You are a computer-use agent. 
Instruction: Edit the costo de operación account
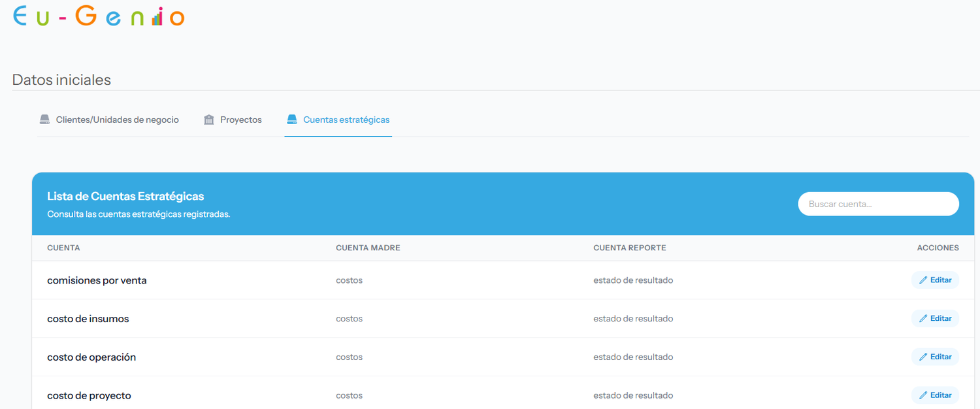tap(935, 357)
